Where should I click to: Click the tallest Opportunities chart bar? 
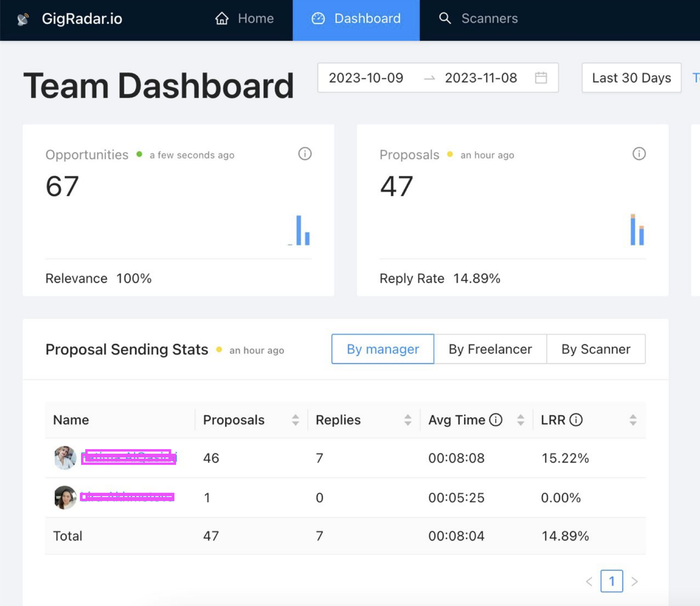click(x=299, y=230)
